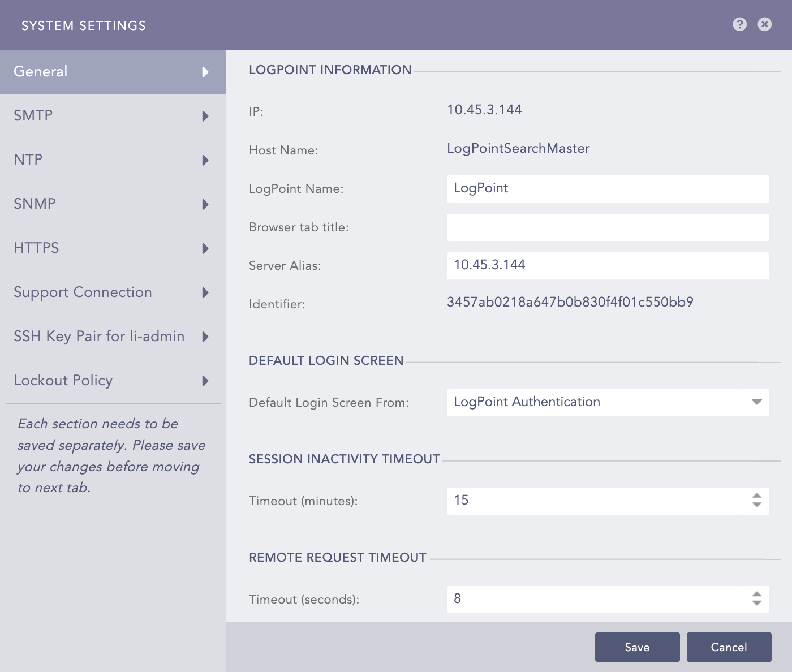The image size is (792, 672).
Task: Save the general settings
Action: pyautogui.click(x=637, y=647)
